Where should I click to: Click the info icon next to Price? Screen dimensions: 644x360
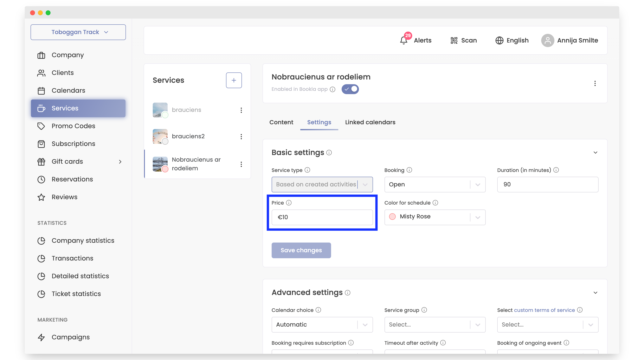pyautogui.click(x=289, y=203)
